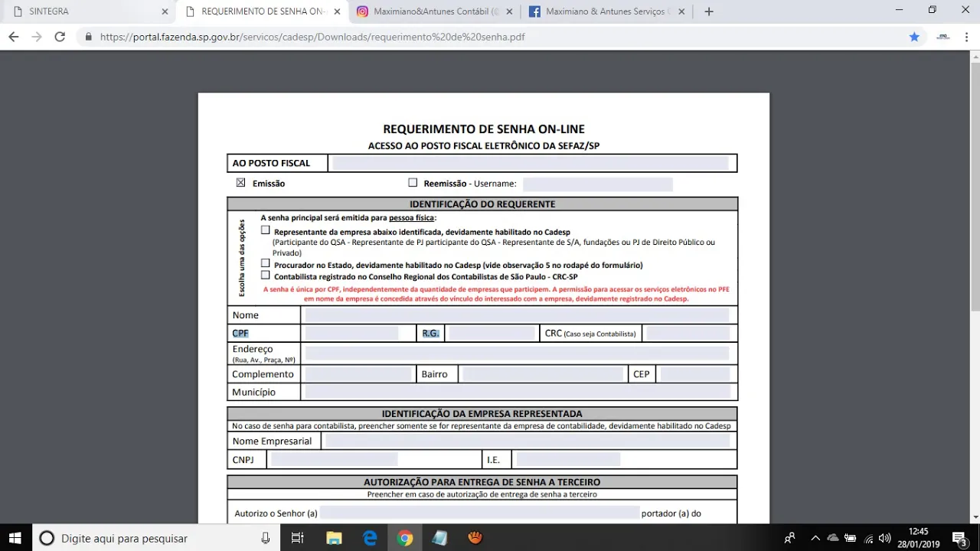Switch to Requerimento de Senha On-line tab

click(262, 11)
